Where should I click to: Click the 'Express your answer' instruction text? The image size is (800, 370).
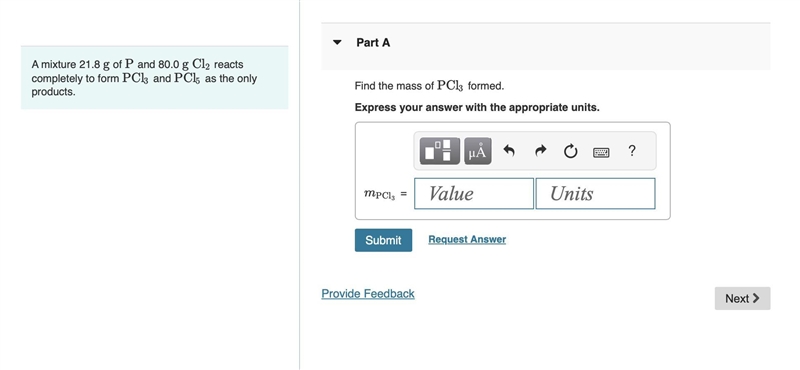click(477, 108)
